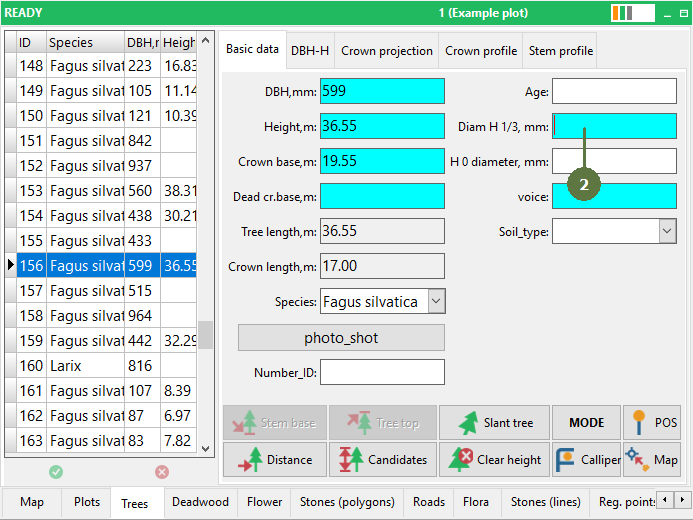Open the Stem profile tab
The width and height of the screenshot is (693, 520).
point(560,51)
